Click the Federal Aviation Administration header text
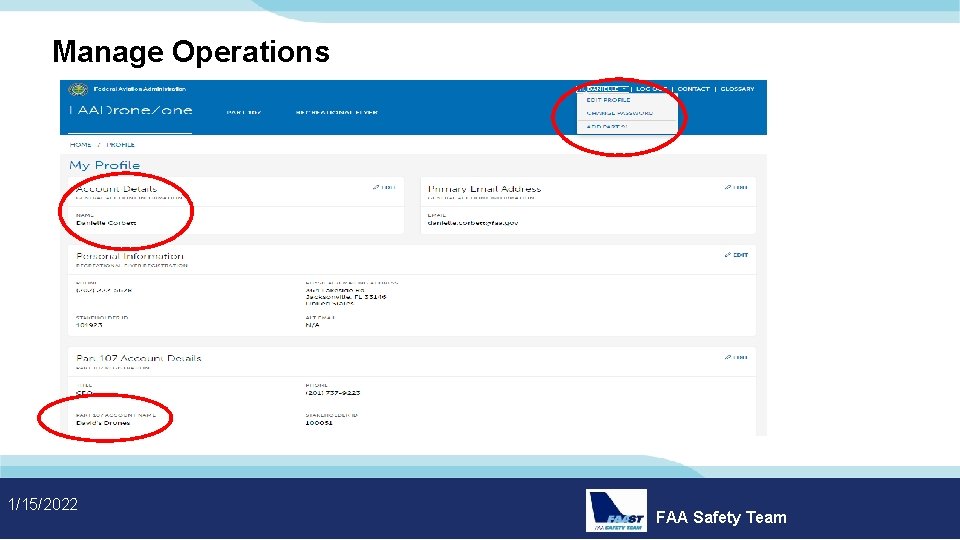This screenshot has width=960, height=540. pyautogui.click(x=140, y=89)
